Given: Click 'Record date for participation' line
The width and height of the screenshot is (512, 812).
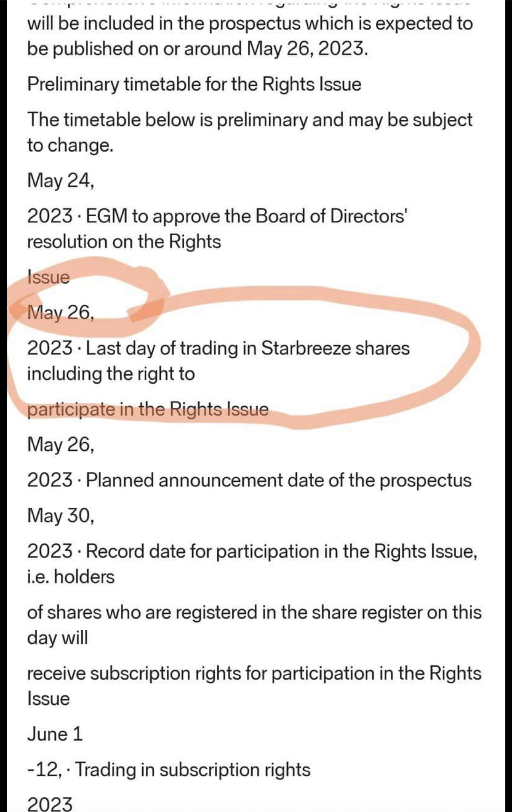Looking at the screenshot, I should point(252,552).
